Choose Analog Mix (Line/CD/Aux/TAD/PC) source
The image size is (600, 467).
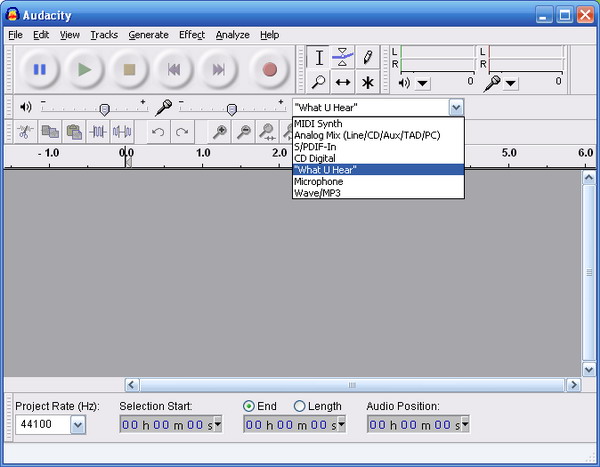378,135
